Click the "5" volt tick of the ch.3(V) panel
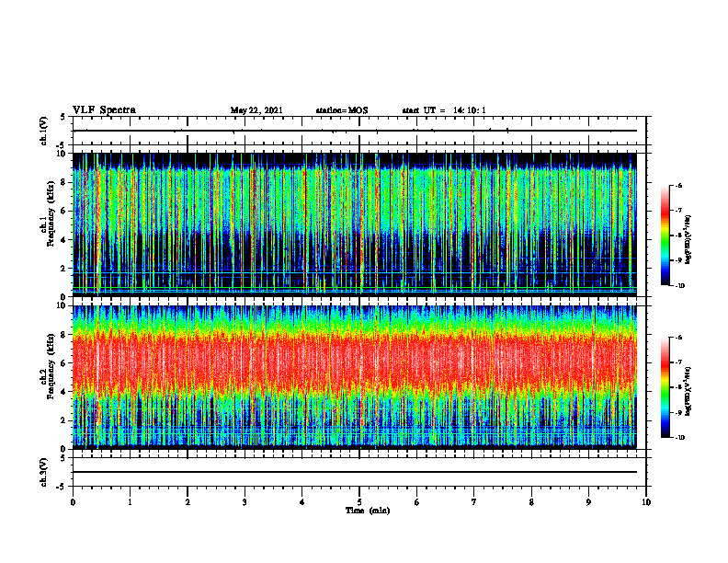 (x=63, y=457)
